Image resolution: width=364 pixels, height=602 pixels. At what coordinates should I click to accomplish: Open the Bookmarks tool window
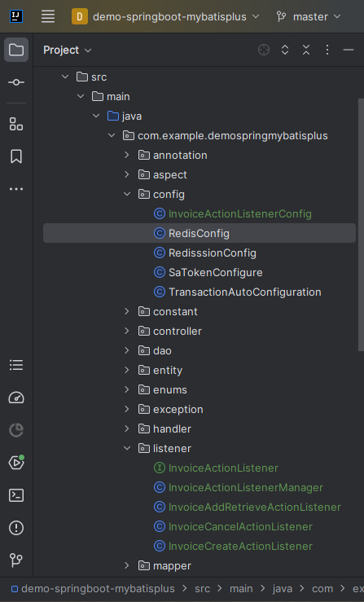point(16,156)
